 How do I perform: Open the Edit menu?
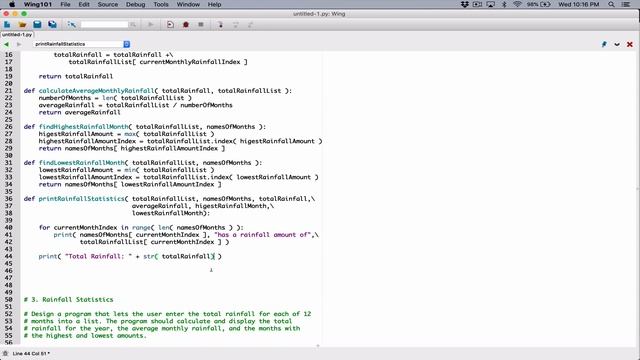coord(84,4)
